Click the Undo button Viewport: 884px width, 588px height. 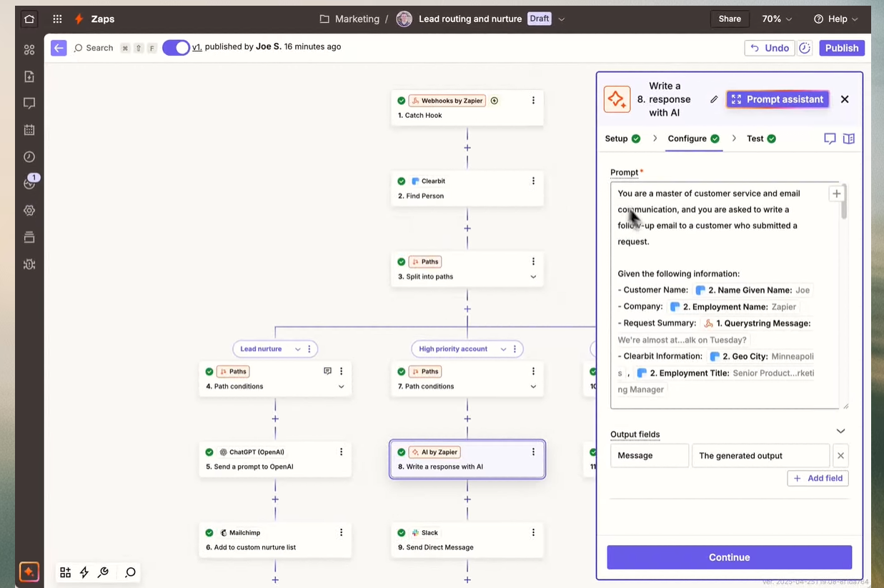[770, 48]
